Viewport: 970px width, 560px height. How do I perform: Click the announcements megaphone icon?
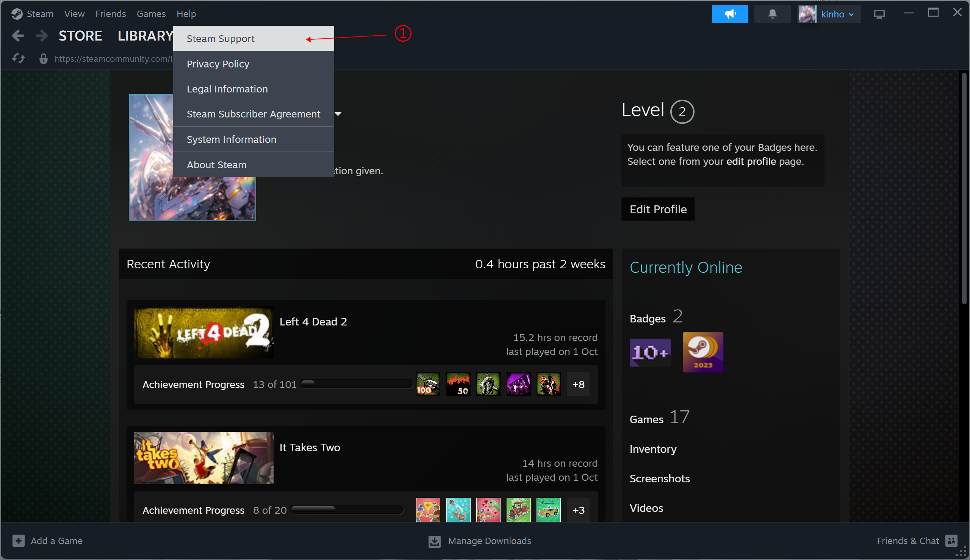[730, 14]
